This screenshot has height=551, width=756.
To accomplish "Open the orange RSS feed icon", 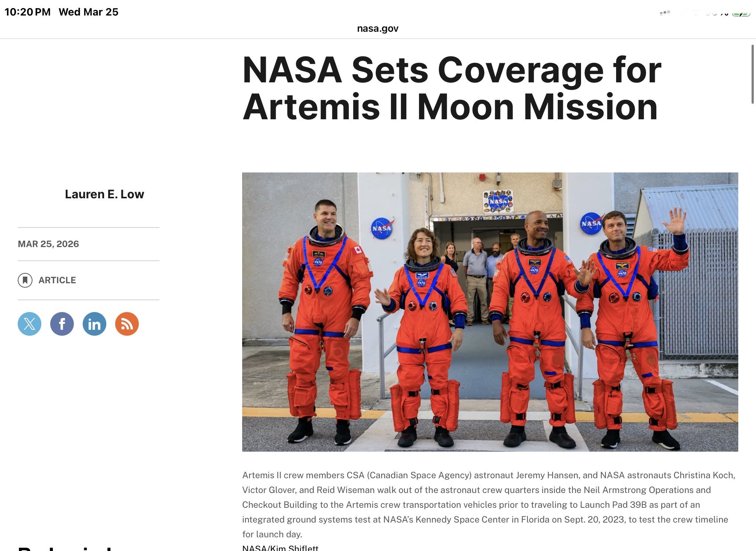I will point(127,324).
